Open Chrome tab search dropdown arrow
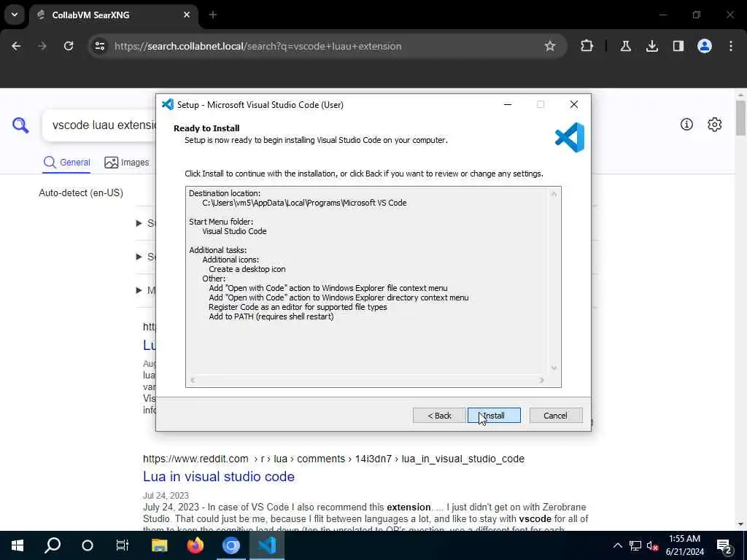This screenshot has height=560, width=747. coord(15,15)
